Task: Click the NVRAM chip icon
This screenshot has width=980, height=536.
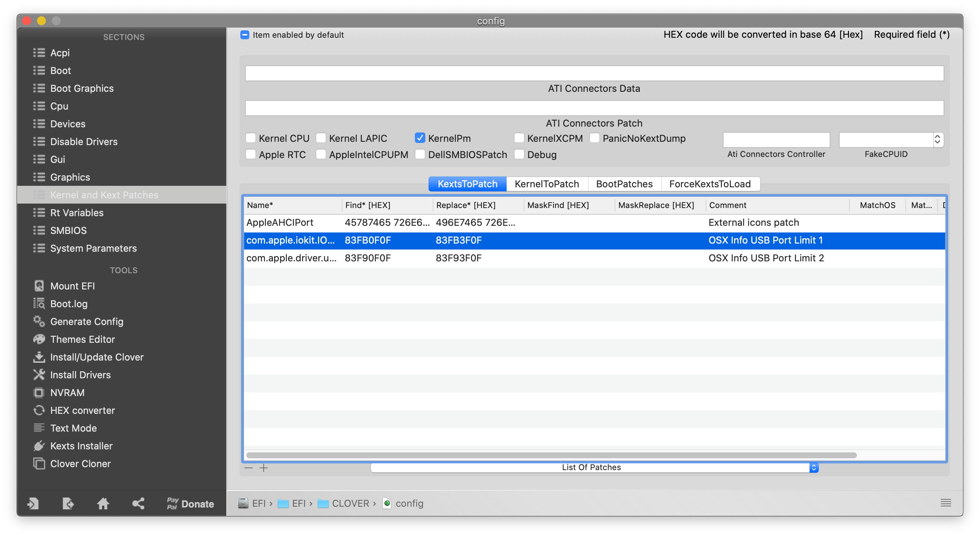Action: 39,392
